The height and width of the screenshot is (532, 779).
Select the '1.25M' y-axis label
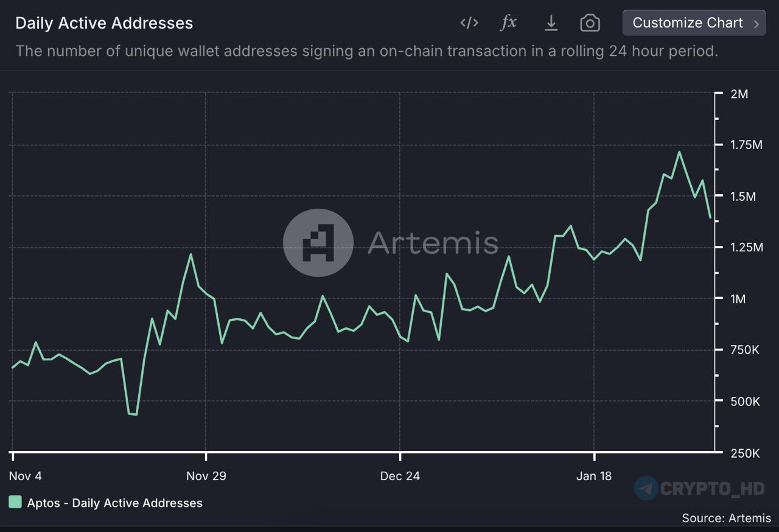click(x=747, y=248)
